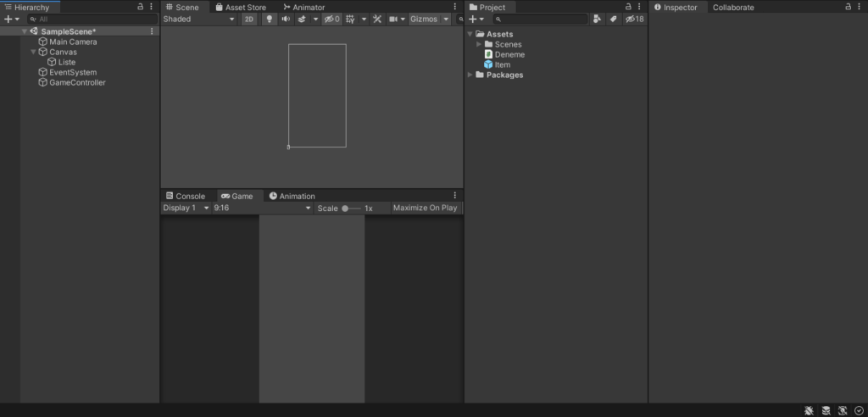Screen dimensions: 868x417
Task: Toggle hidden packages visibility in Project panel
Action: click(634, 19)
